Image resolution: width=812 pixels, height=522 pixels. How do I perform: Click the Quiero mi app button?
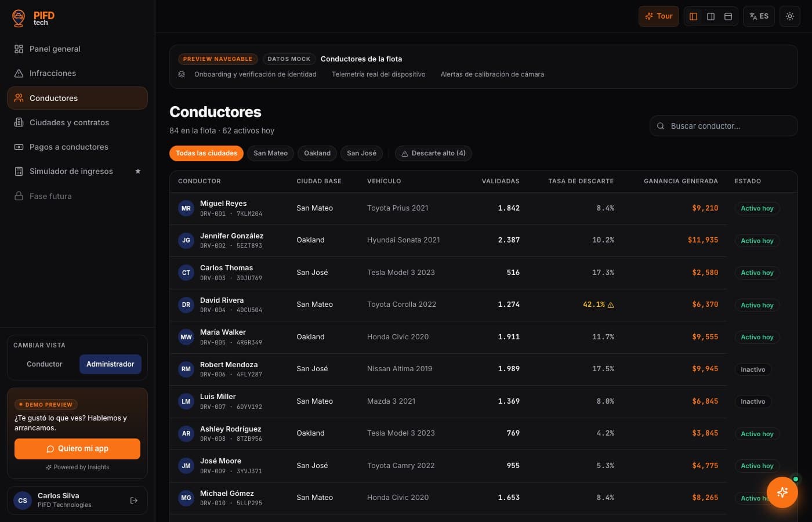click(x=77, y=449)
